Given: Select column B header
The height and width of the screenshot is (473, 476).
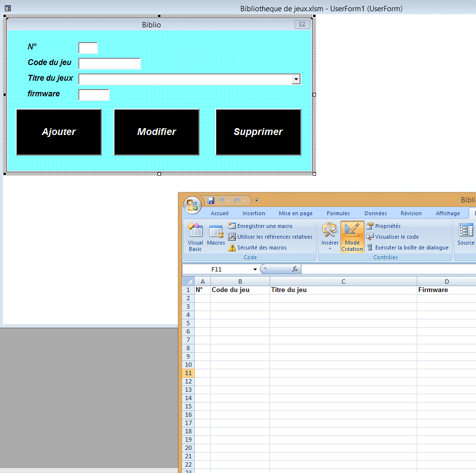Looking at the screenshot, I should point(240,281).
